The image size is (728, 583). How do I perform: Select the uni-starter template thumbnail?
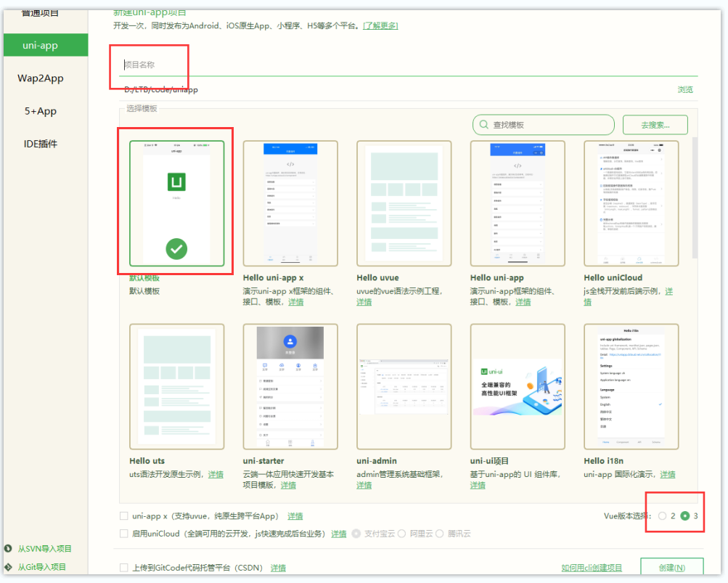click(x=290, y=386)
